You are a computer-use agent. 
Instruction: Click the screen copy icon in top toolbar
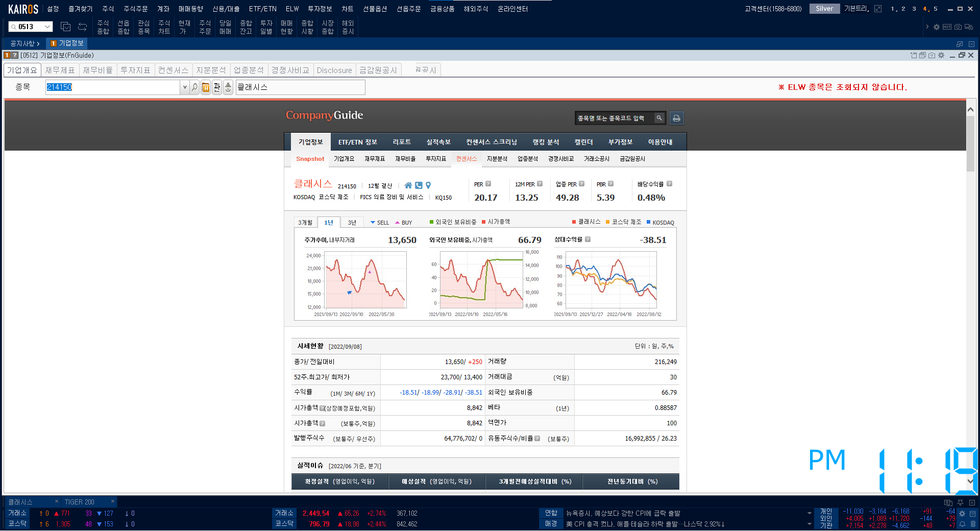65,27
